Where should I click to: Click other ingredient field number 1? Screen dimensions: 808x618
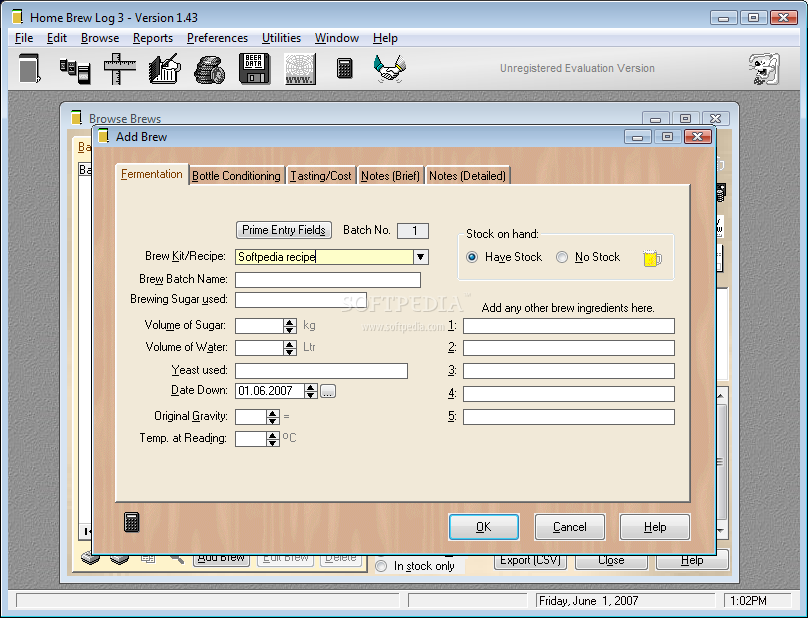click(x=568, y=326)
